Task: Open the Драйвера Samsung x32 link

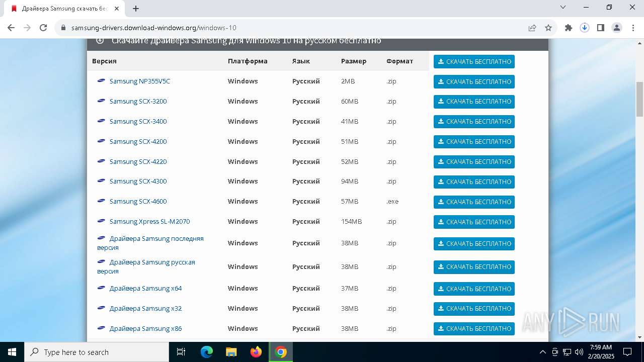Action: pos(145,308)
